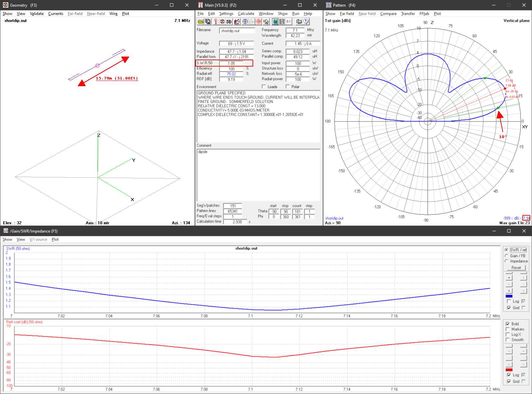
Task: Click the question mark help icon
Action: pyautogui.click(x=306, y=22)
